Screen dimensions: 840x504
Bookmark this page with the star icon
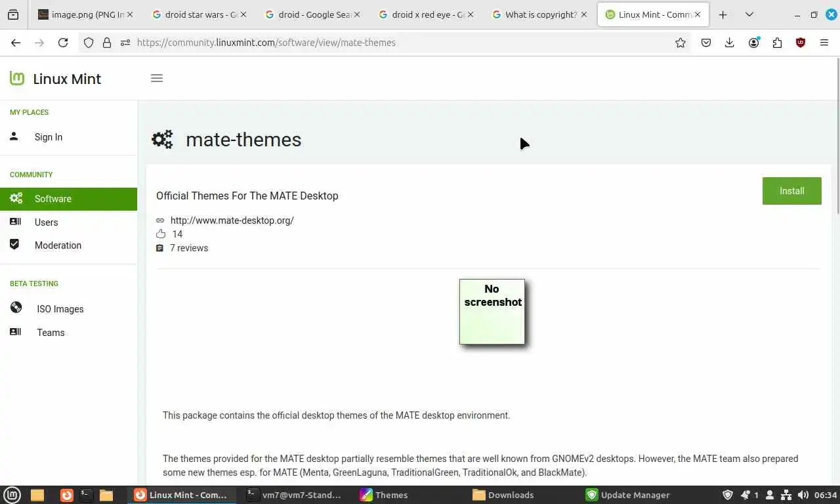(681, 43)
